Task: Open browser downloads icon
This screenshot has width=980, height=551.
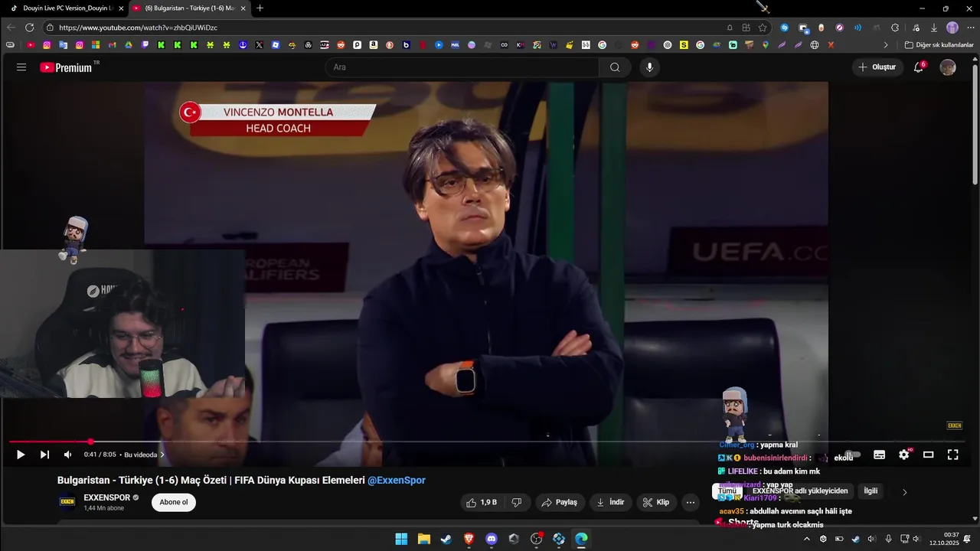Action: tap(934, 28)
